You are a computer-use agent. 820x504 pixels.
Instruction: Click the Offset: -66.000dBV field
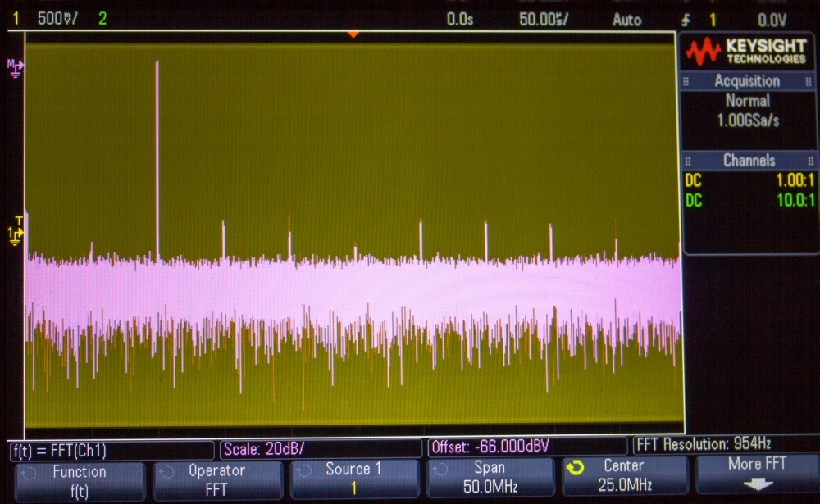(527, 447)
